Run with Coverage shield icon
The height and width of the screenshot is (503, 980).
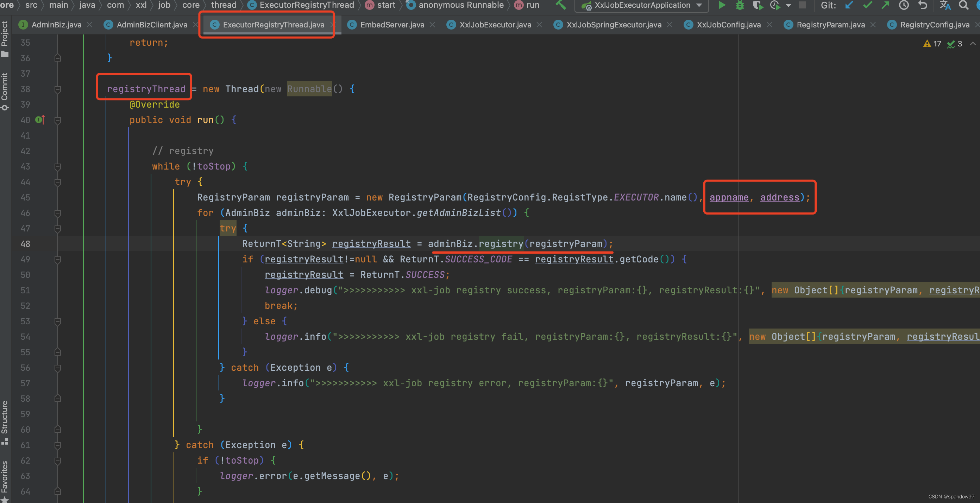point(758,5)
